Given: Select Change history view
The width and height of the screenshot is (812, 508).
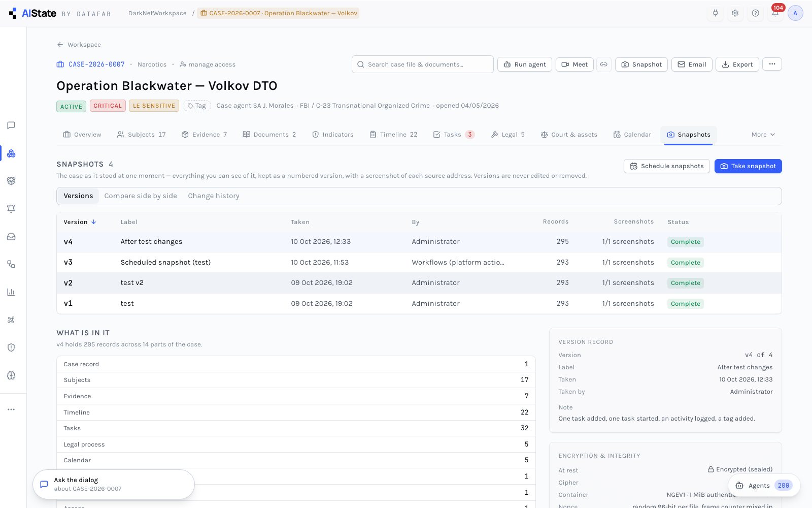Looking at the screenshot, I should [x=214, y=196].
